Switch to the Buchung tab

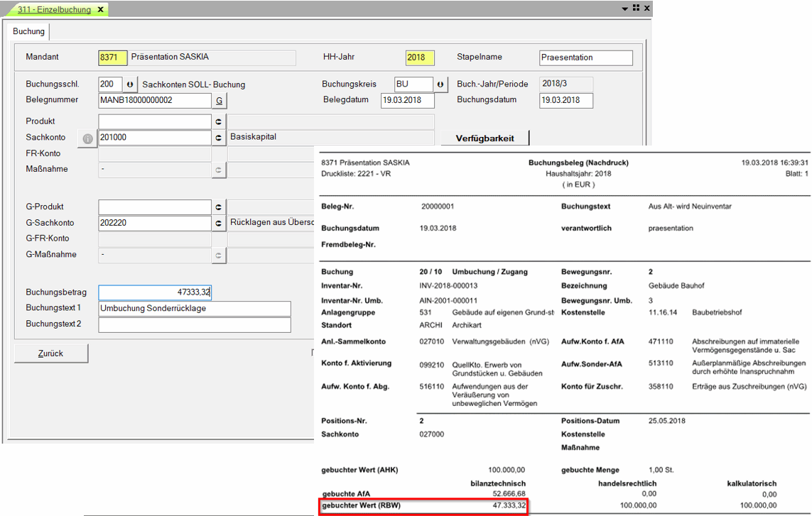coord(29,31)
